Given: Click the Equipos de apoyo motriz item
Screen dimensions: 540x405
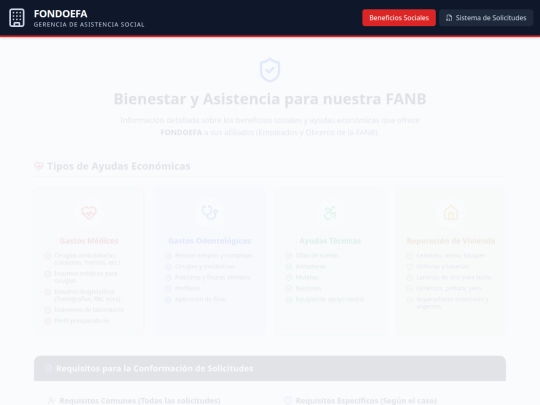Looking at the screenshot, I should coord(330,299).
